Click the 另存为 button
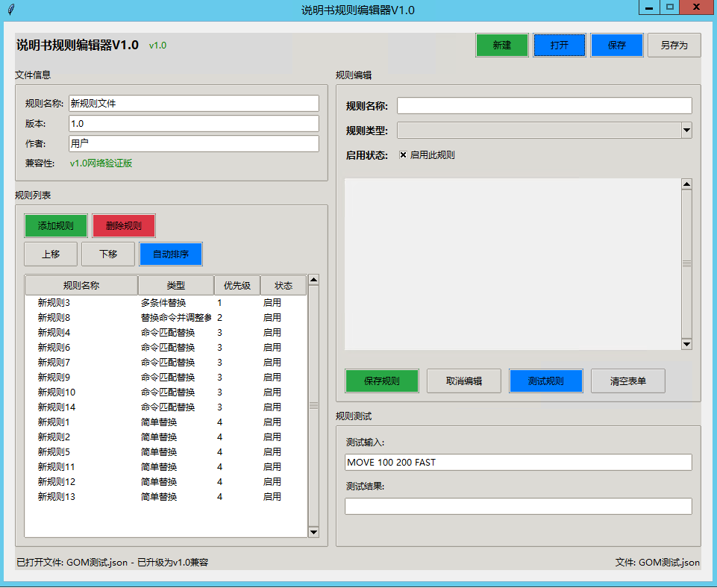Viewport: 717px width, 588px height. click(674, 46)
